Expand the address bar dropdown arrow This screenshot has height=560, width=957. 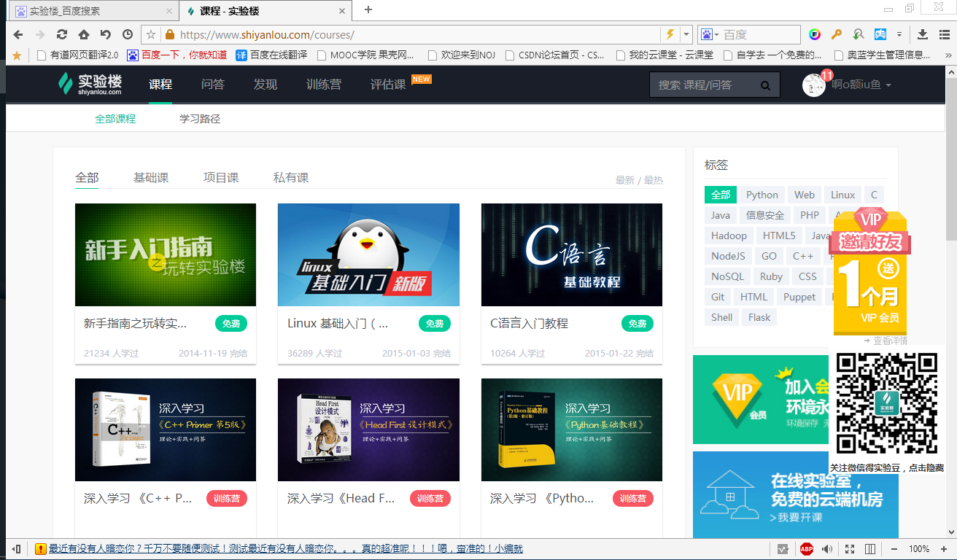click(686, 34)
